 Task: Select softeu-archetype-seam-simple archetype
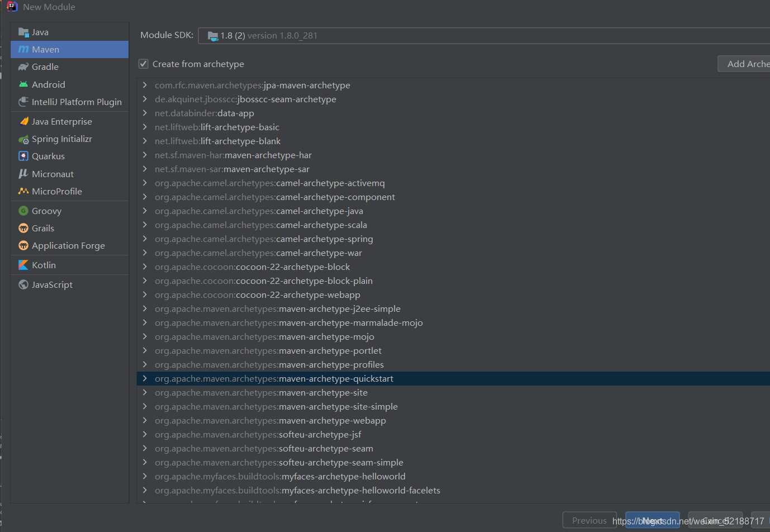tap(453, 462)
